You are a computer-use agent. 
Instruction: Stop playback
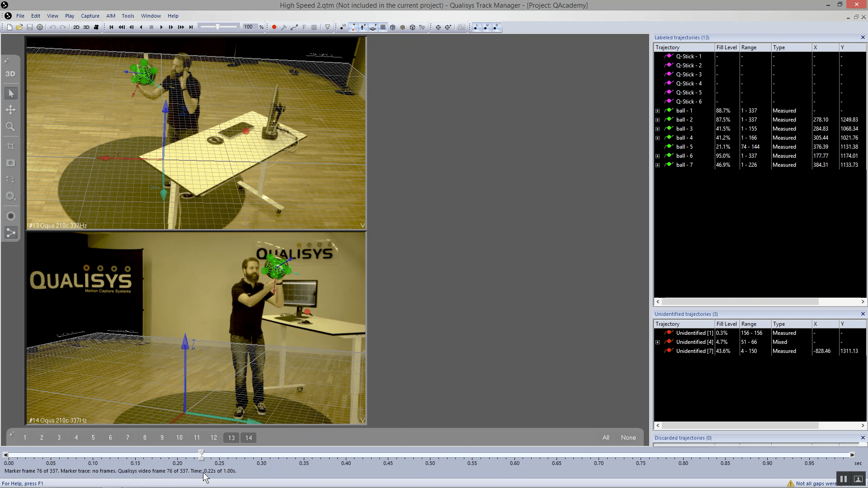[151, 27]
